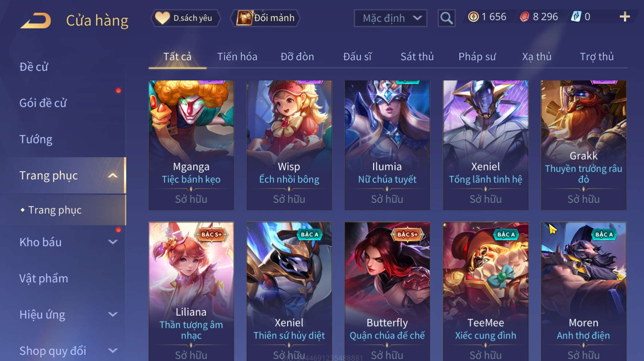Select the Sát thủ tab

tap(417, 57)
